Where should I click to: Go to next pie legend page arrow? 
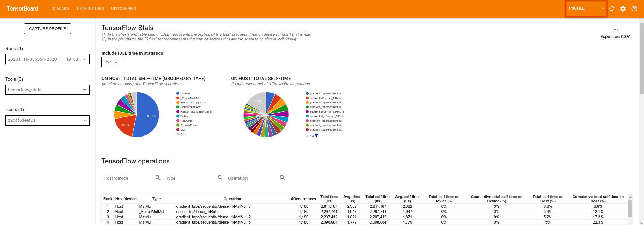point(317,136)
